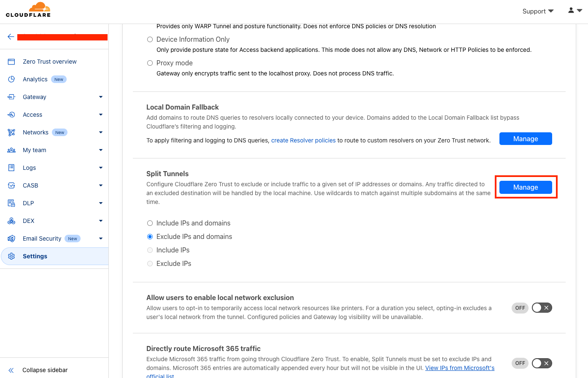Select the DEX sidebar icon

pyautogui.click(x=11, y=221)
